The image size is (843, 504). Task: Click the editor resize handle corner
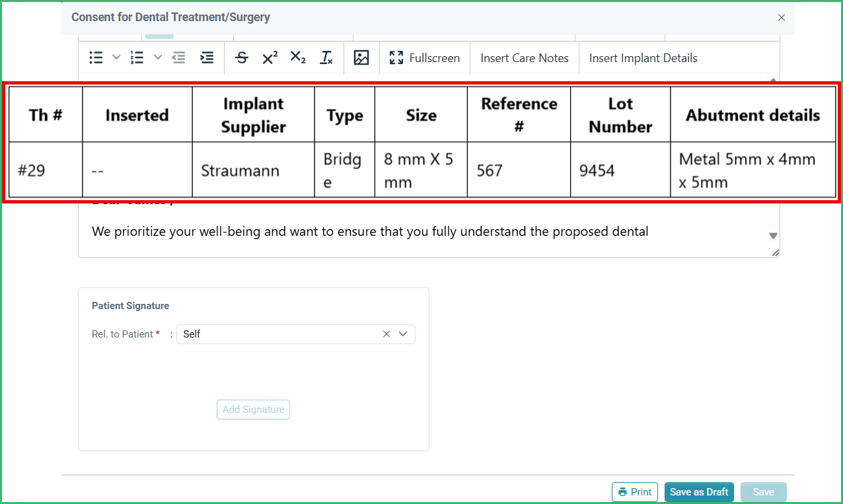(775, 252)
